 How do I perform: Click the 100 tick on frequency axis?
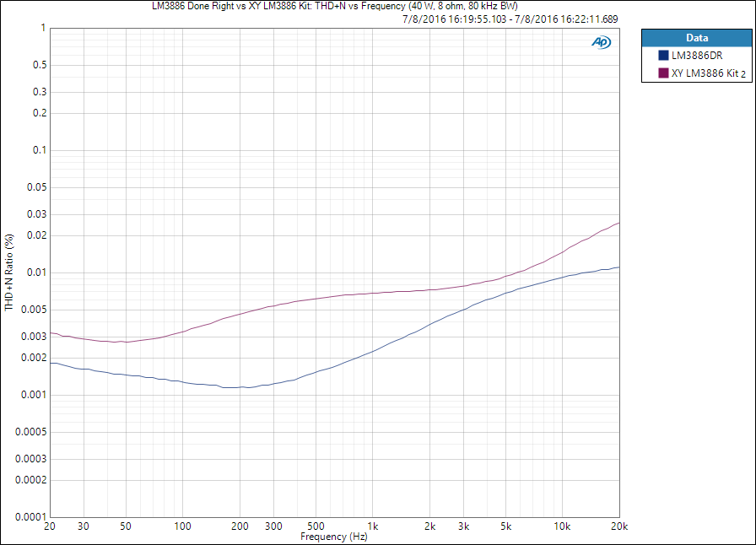182,526
